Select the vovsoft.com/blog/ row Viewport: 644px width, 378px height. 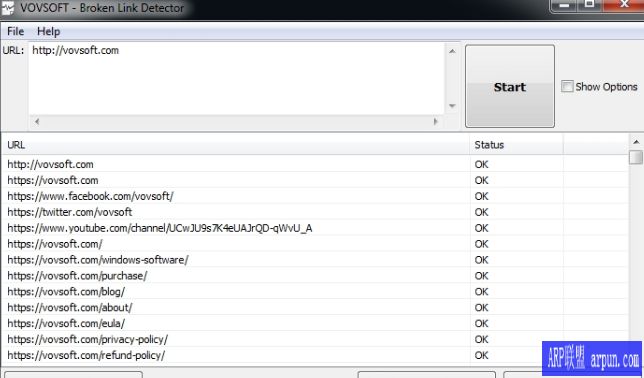click(x=315, y=292)
